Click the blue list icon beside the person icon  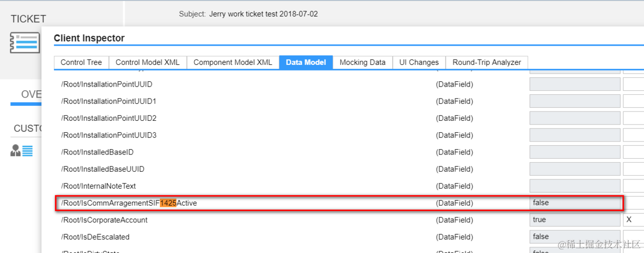point(28,151)
